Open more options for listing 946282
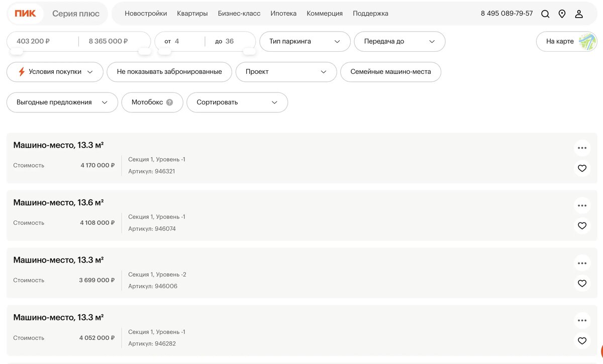603x364 pixels. (x=582, y=320)
